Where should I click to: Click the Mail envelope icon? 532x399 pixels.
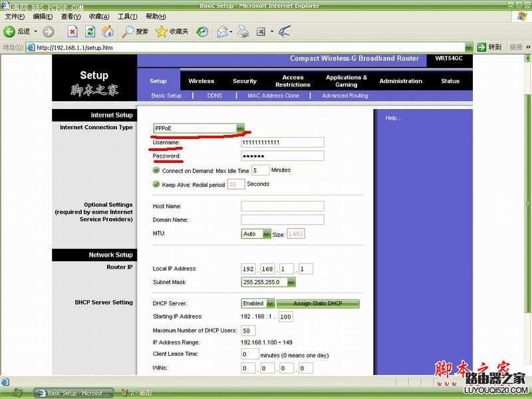click(222, 31)
